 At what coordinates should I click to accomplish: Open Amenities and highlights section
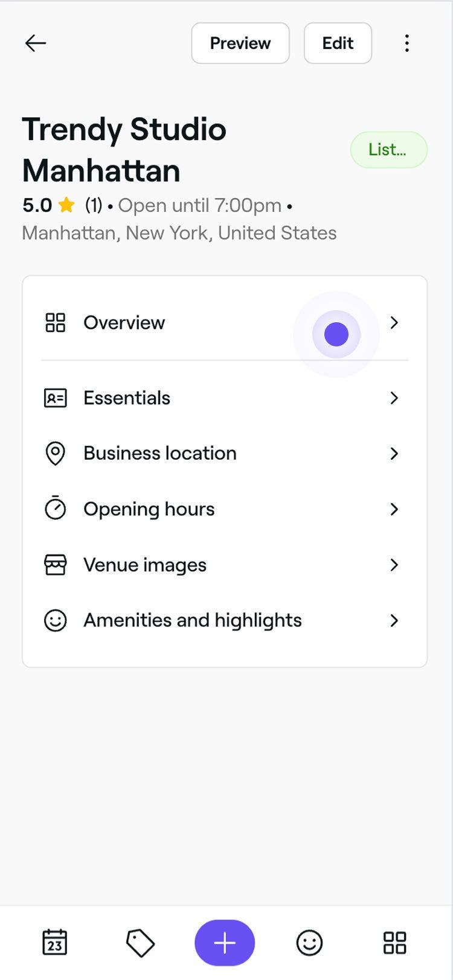(225, 620)
